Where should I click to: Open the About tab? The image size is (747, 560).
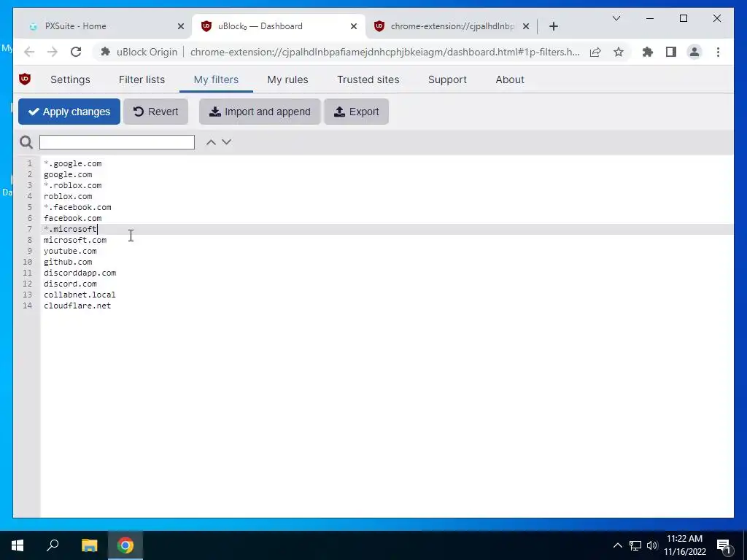(x=510, y=79)
